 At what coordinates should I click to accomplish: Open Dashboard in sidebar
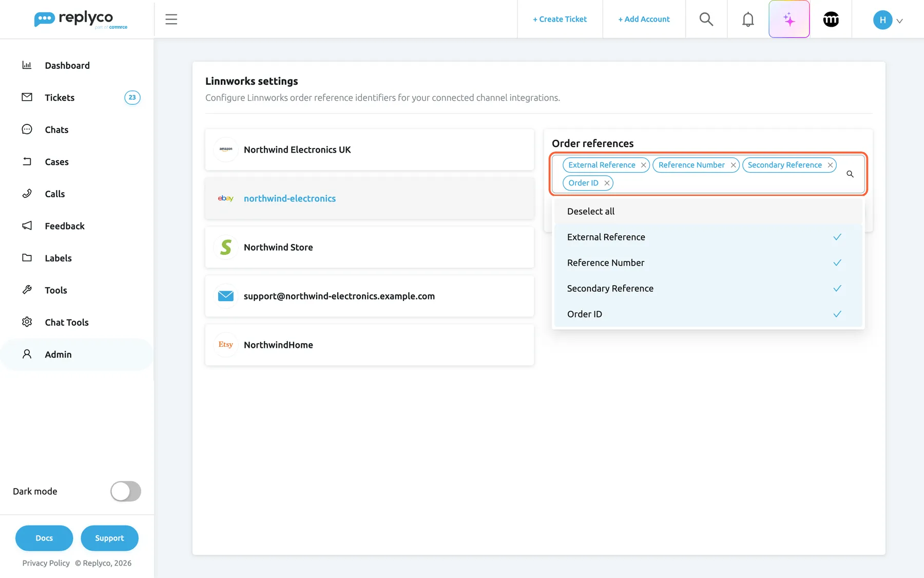pos(77,65)
